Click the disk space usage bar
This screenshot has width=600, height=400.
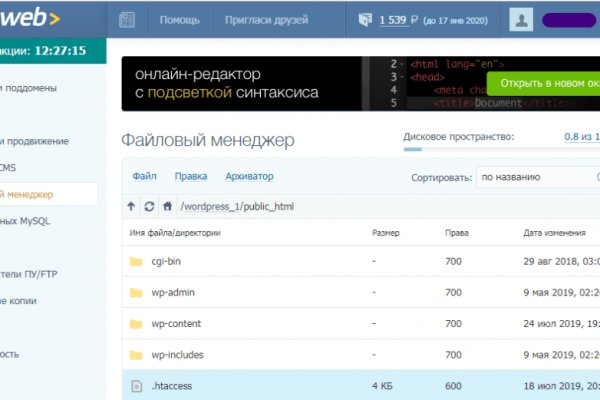(500, 150)
